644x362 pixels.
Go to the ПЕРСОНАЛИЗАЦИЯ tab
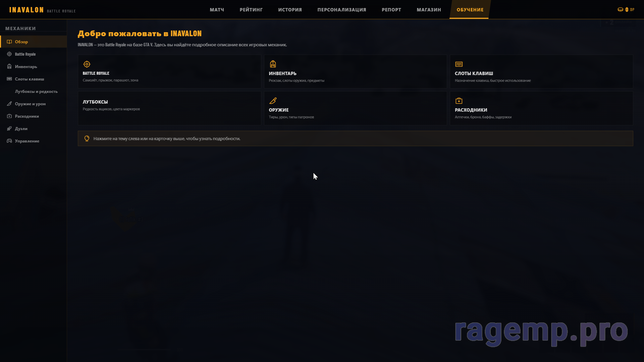coord(341,10)
